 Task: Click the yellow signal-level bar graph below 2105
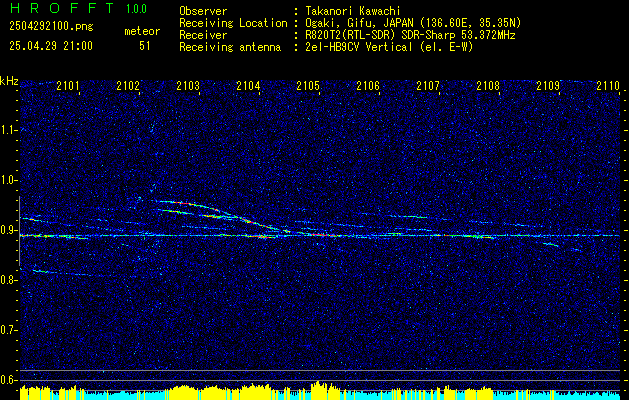pos(325,390)
